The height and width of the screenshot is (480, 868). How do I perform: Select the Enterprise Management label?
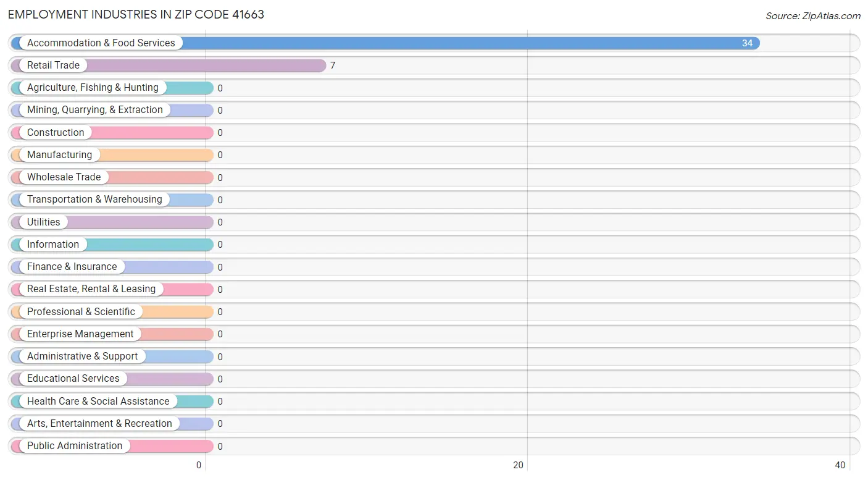(x=80, y=334)
